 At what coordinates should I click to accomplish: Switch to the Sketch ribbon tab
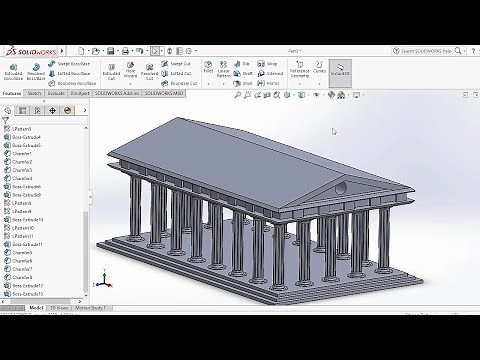coord(34,94)
